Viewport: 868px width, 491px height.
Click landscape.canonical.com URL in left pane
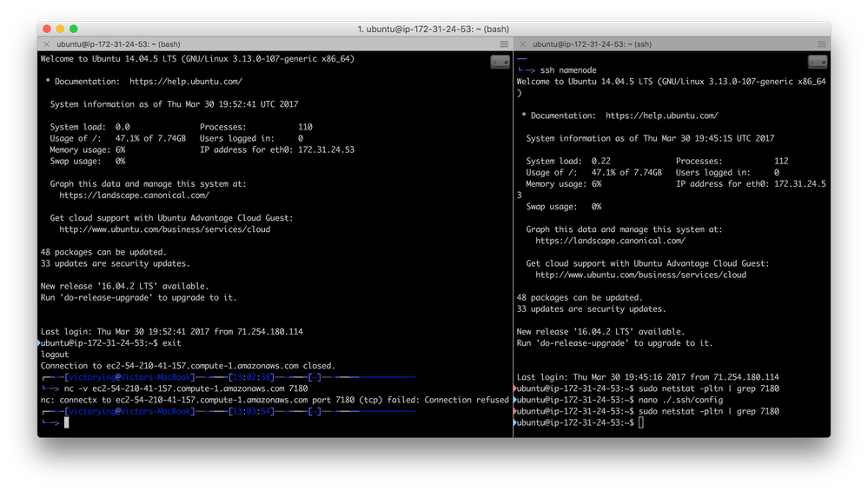(x=135, y=196)
